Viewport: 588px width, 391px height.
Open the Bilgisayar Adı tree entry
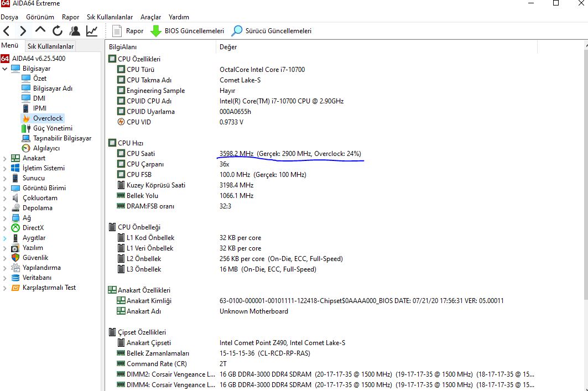tap(53, 88)
